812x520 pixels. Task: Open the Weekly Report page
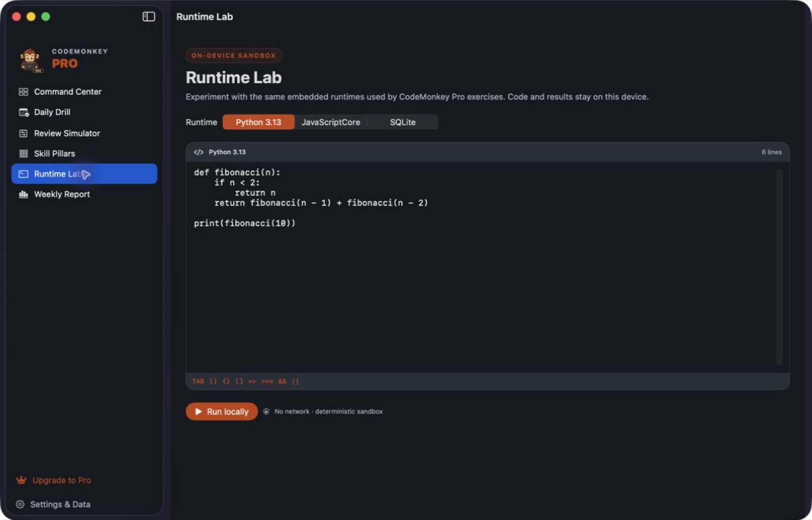84,194
